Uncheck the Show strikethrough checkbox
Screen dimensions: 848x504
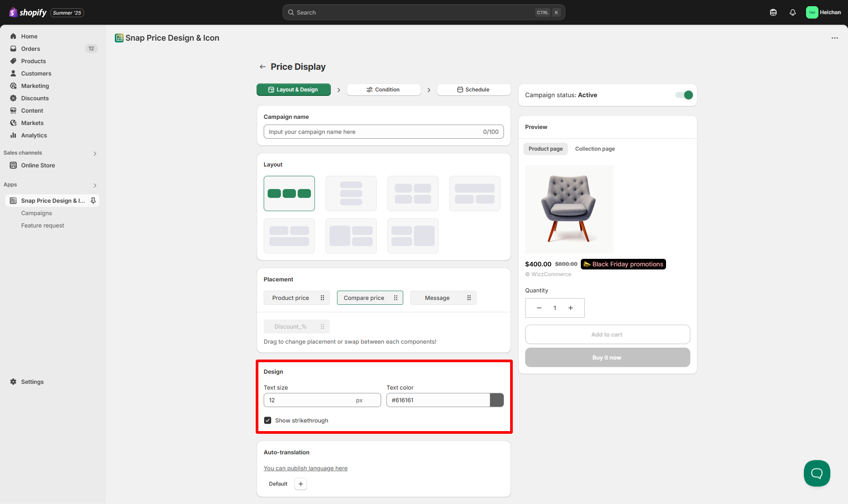click(268, 420)
